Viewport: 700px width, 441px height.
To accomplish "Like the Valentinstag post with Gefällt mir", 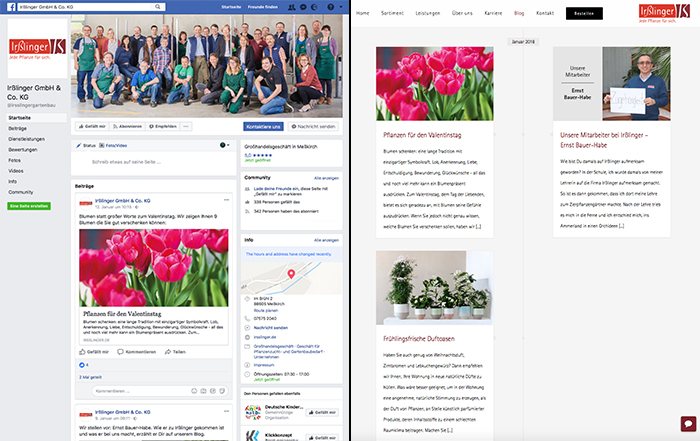I will coord(94,352).
